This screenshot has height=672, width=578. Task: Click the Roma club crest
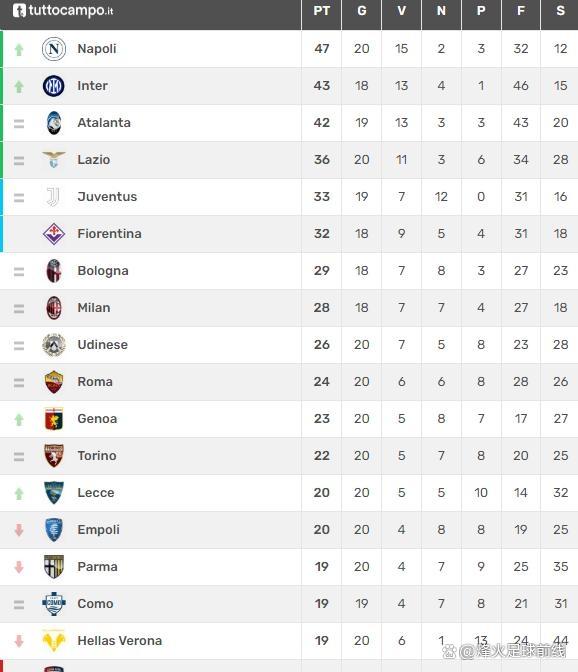[54, 382]
